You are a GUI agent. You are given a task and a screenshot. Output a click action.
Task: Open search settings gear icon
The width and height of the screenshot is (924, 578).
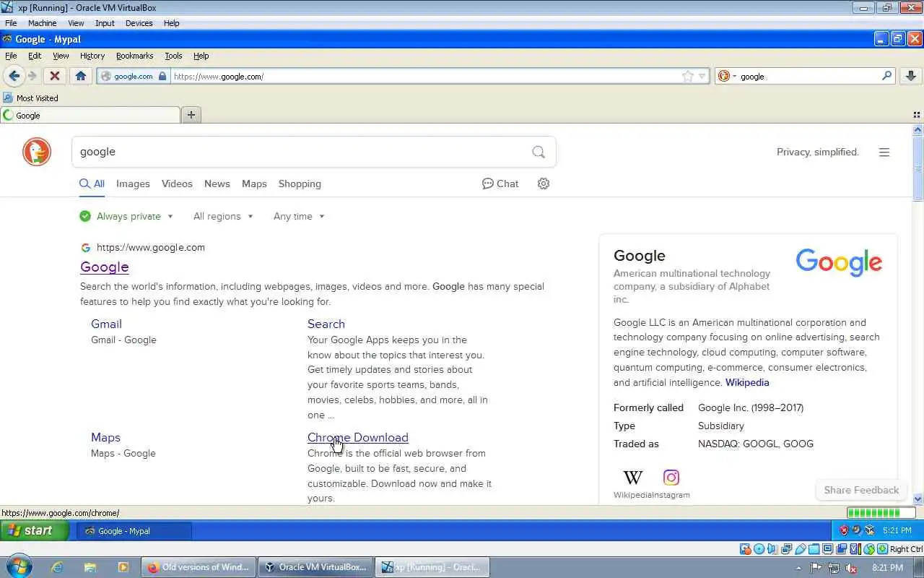(x=544, y=184)
